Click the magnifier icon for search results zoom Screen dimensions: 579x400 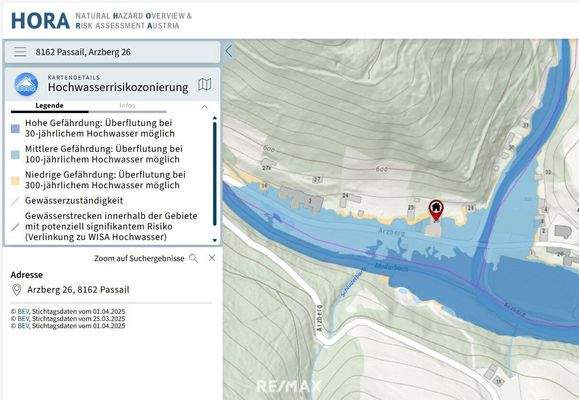193,258
